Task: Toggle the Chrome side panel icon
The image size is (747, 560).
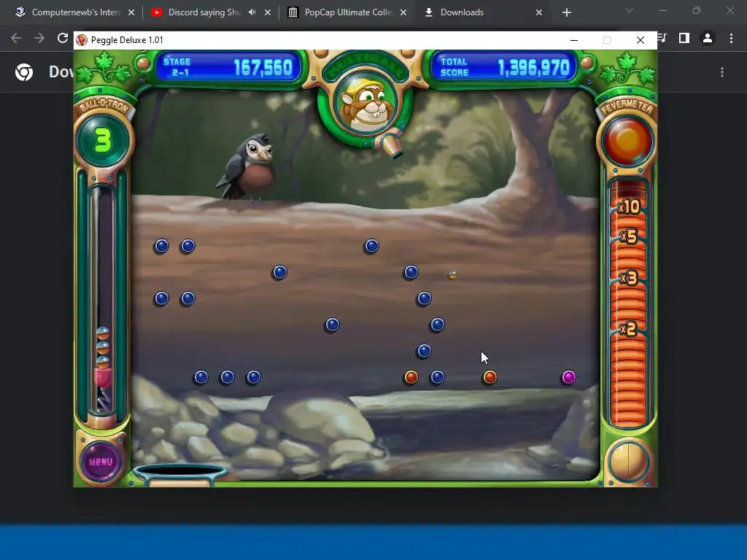Action: coord(684,38)
